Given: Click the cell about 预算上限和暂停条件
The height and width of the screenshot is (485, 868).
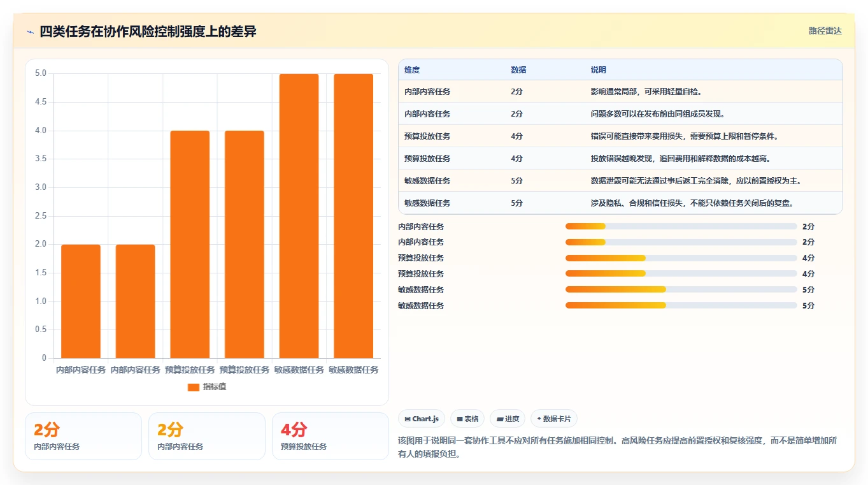Looking at the screenshot, I should (685, 136).
